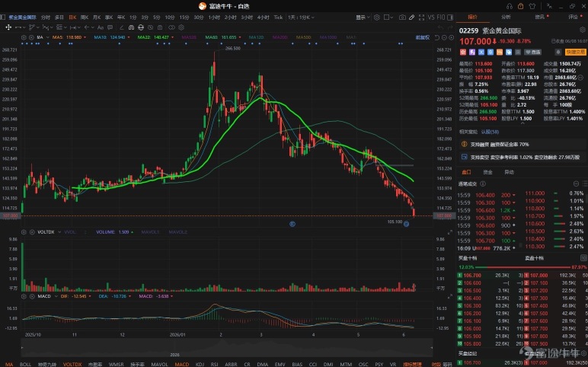Open fullscreen chart view icon

421,18
